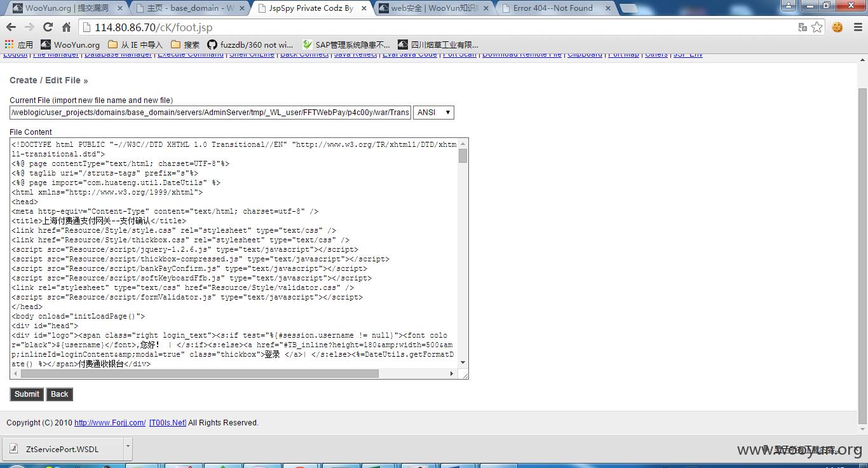This screenshot has height=468, width=868.
Task: Open the browser home page icon
Action: point(66,27)
